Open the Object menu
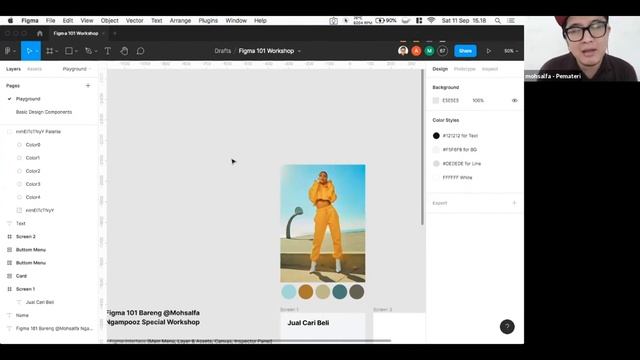This screenshot has width=640, height=360. (x=109, y=20)
